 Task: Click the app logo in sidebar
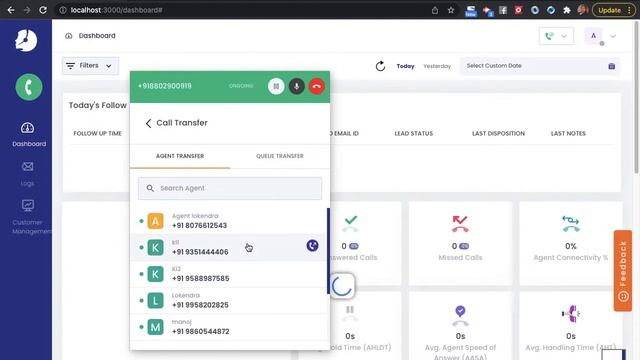26,40
